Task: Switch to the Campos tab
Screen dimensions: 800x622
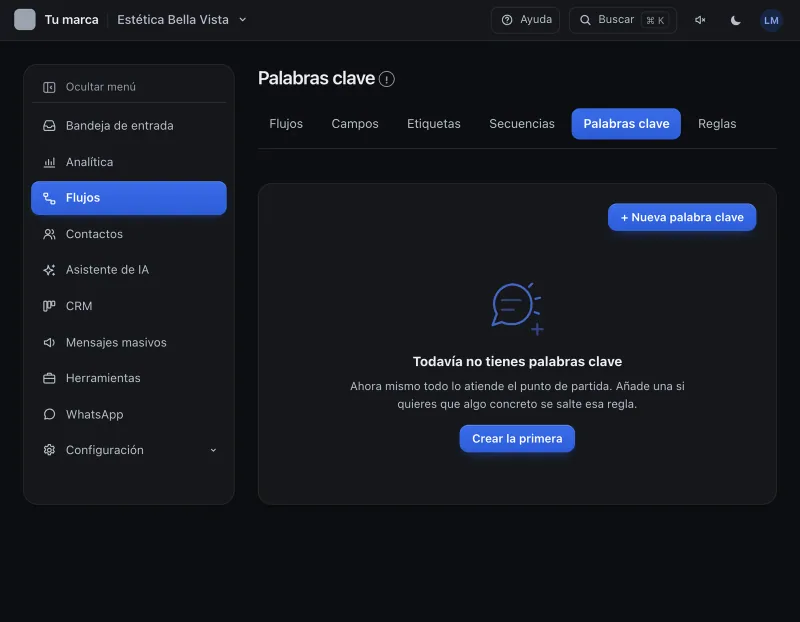Action: [x=355, y=123]
